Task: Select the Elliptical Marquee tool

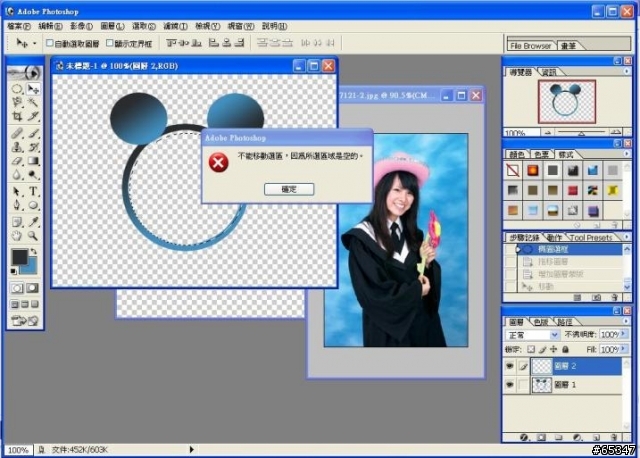Action: 17,89
